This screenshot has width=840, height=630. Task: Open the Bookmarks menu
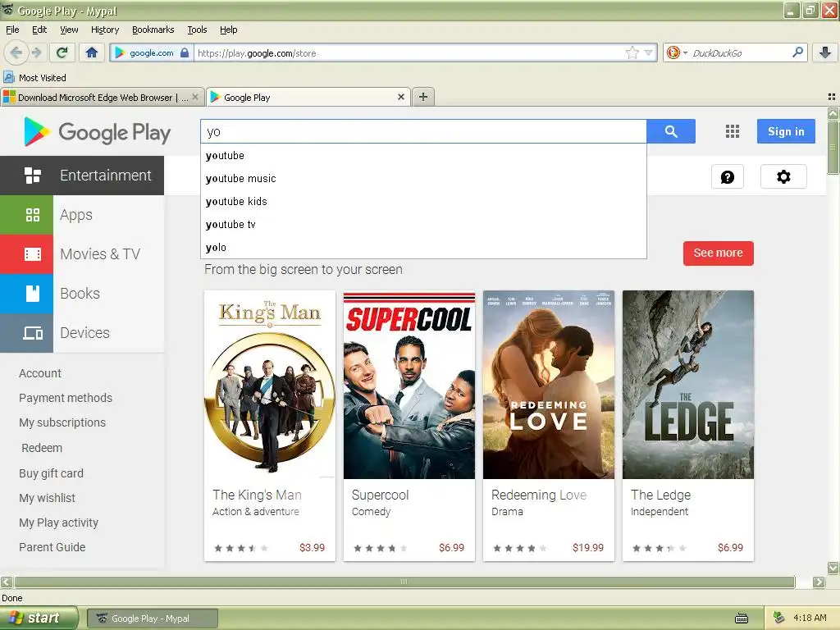pyautogui.click(x=153, y=30)
